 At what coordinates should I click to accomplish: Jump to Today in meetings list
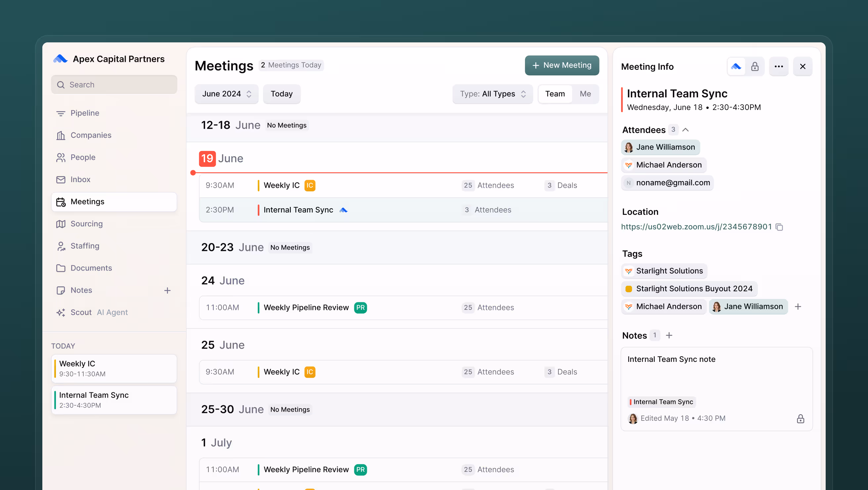click(x=282, y=94)
